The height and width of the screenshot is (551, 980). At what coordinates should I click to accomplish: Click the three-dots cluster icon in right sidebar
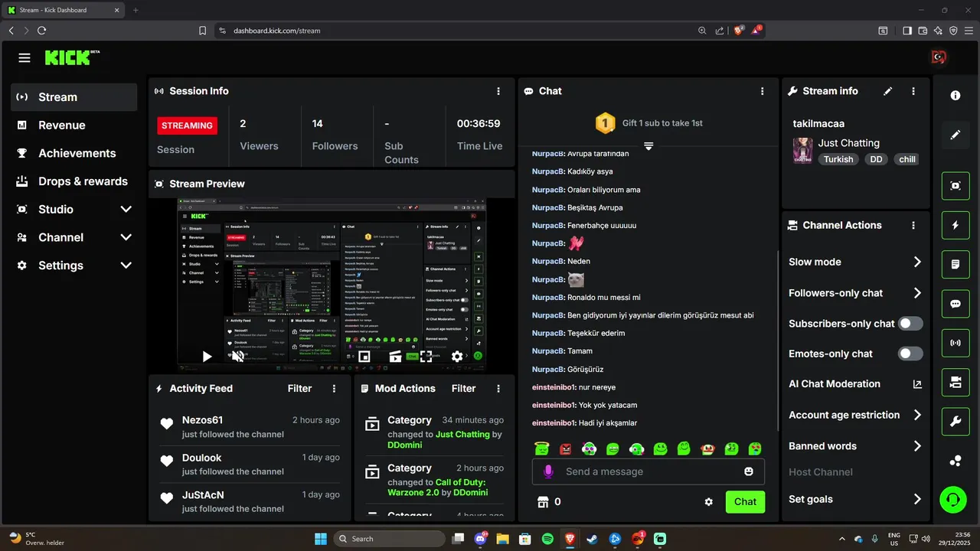pos(955,461)
